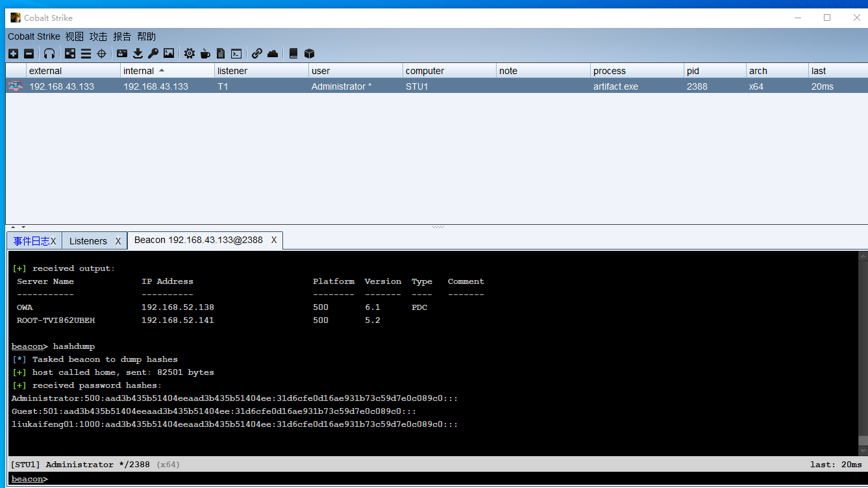
Task: Click the "last: 20ms" status bar text
Action: tap(836, 465)
